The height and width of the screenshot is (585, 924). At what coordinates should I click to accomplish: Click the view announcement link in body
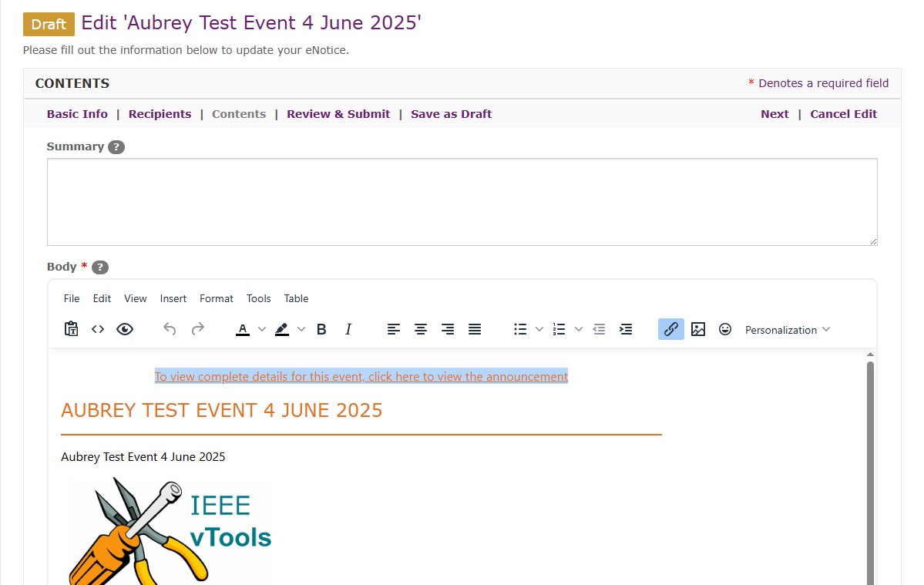361,376
